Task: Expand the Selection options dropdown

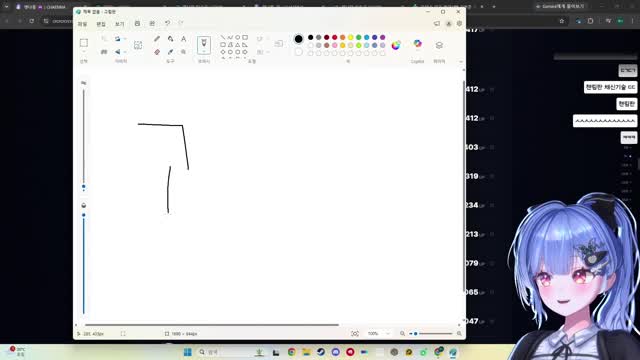Action: tap(84, 52)
